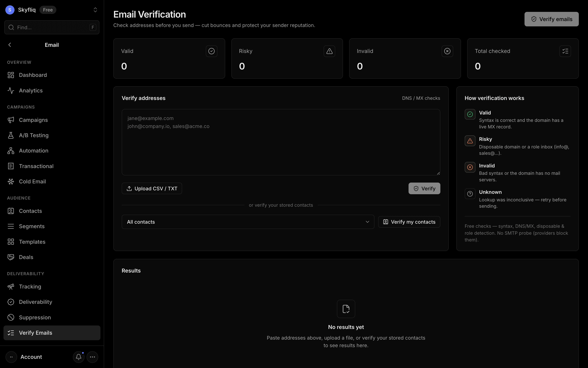This screenshot has height=368, width=588.
Task: Click the How verification works heading
Action: tap(494, 98)
